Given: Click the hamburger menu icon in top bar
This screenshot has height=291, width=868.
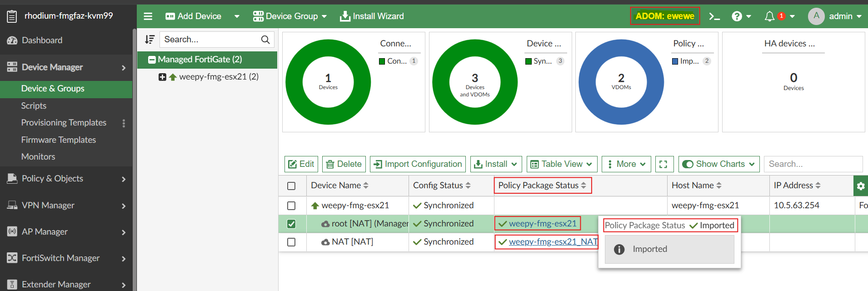Looking at the screenshot, I should pyautogui.click(x=148, y=16).
